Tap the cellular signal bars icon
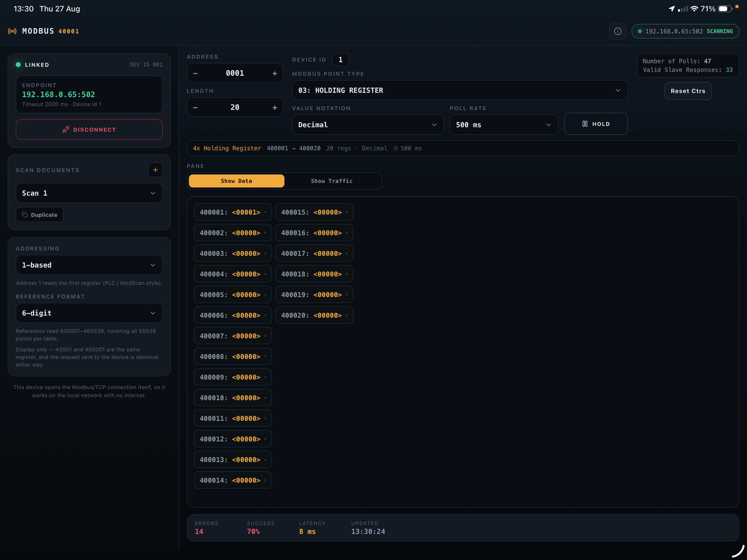The height and width of the screenshot is (560, 747). pyautogui.click(x=683, y=9)
